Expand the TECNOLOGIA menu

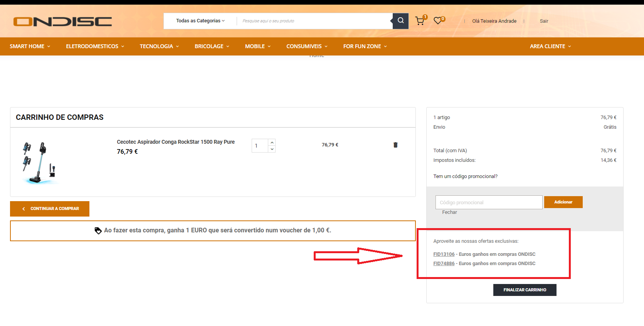click(x=159, y=46)
